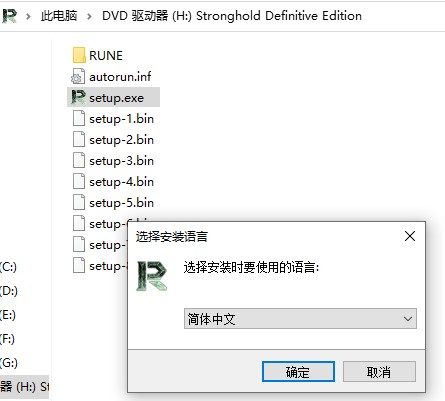Screen dimensions: 445x401
Task: Close the 选择安装语言 dialog
Action: coord(410,236)
